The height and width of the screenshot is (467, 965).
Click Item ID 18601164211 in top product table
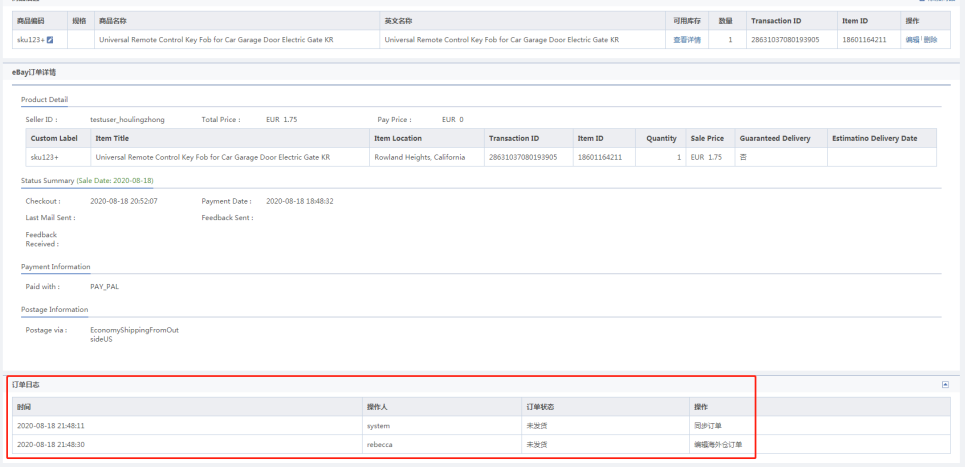[864, 40]
